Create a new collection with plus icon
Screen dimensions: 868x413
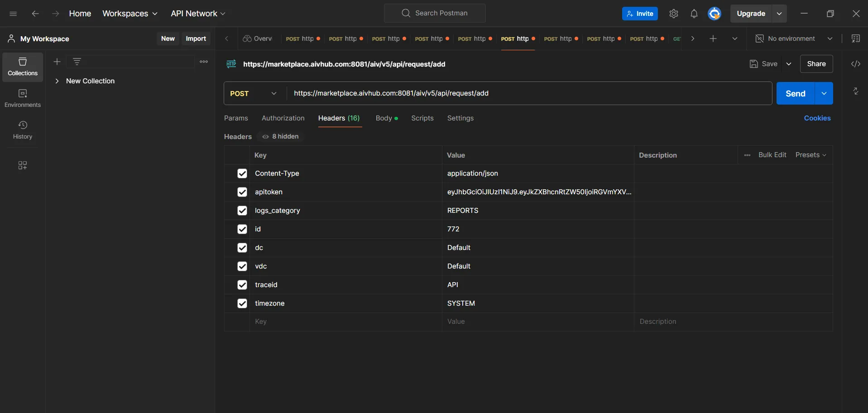57,62
